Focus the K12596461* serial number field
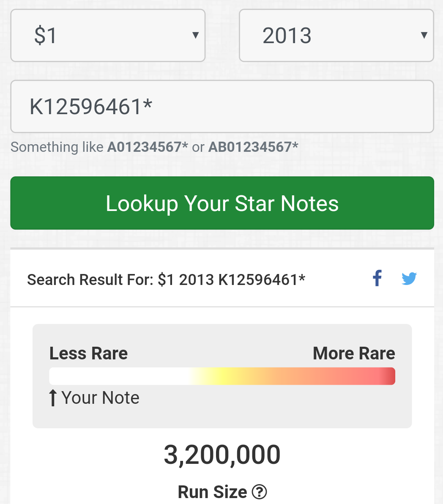 [x=222, y=107]
